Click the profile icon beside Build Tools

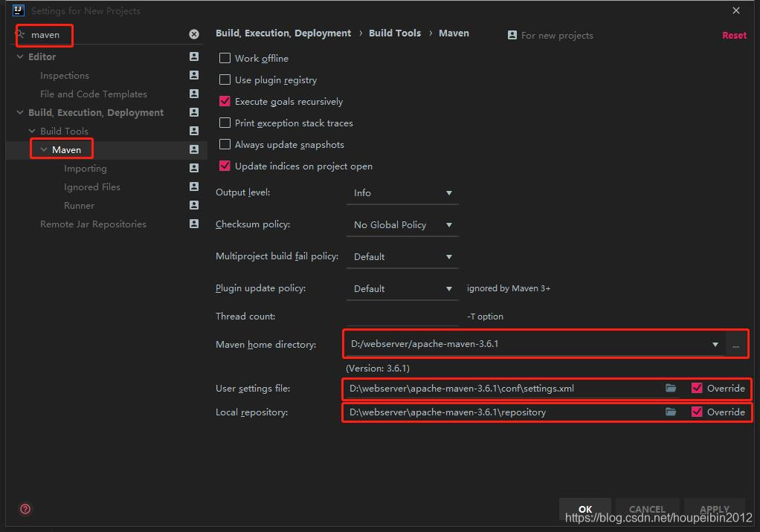[194, 131]
